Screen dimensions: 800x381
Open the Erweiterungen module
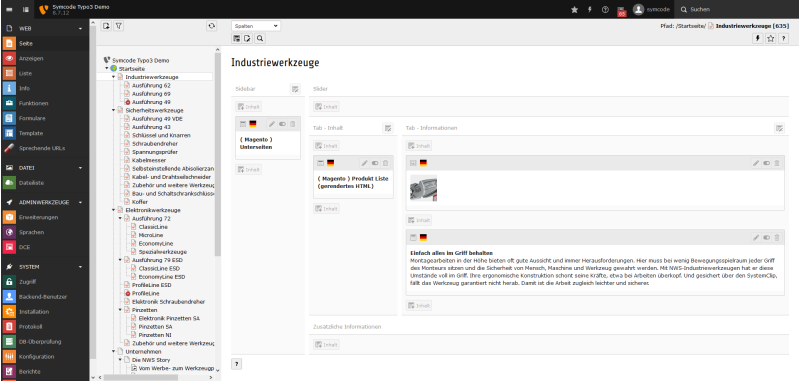tap(44, 217)
